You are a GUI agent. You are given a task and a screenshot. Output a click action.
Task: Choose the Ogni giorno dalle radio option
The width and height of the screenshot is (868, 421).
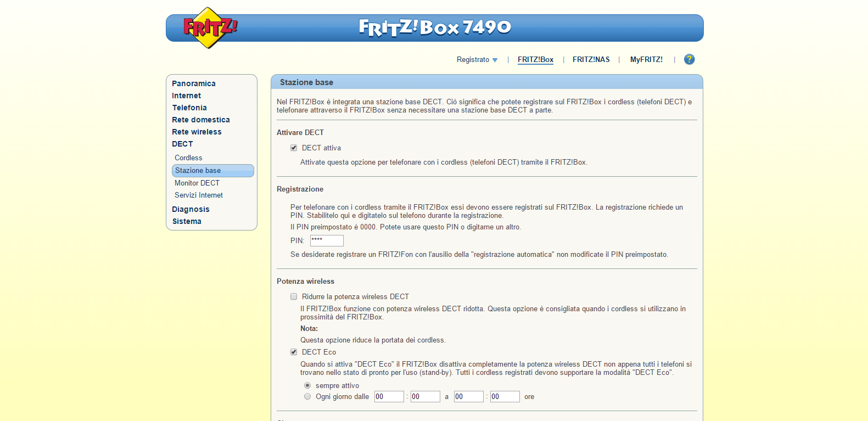(307, 396)
